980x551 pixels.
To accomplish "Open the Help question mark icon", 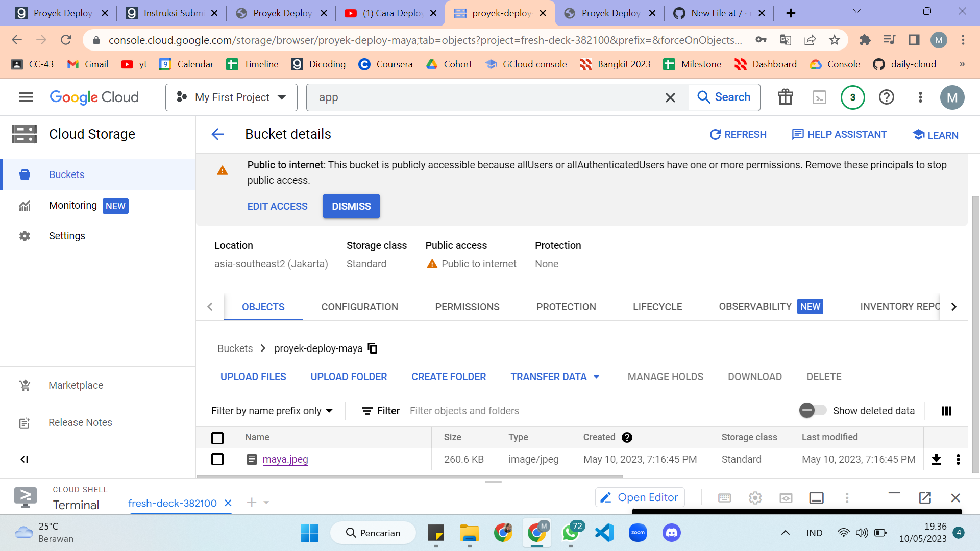I will coord(887,97).
